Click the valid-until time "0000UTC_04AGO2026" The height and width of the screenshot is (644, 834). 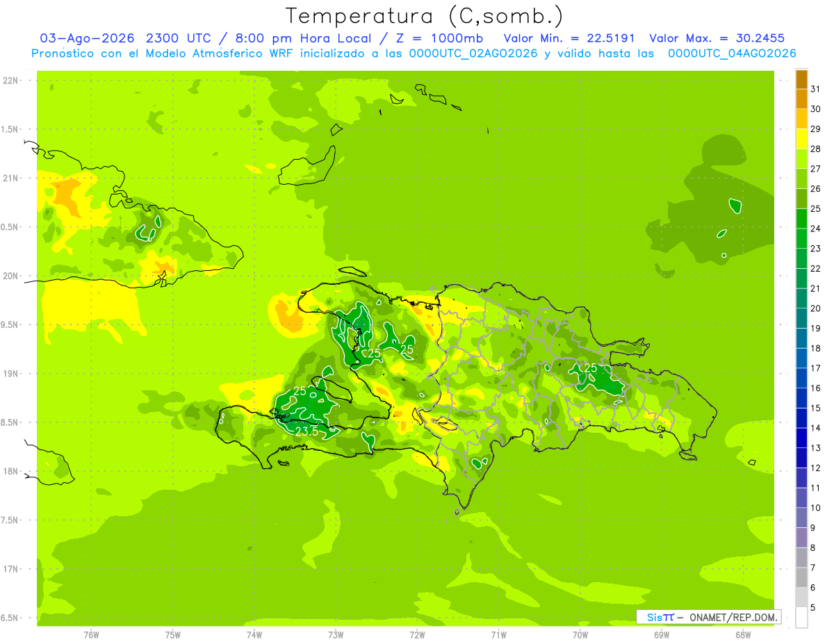(733, 53)
